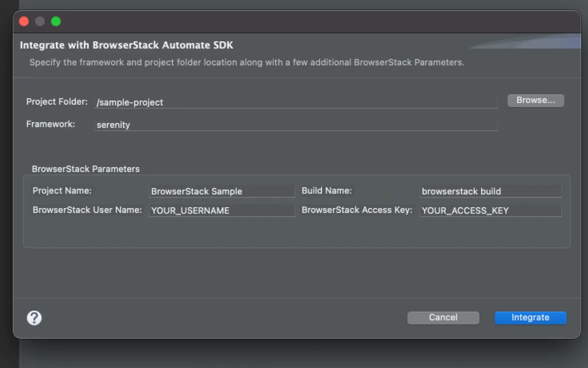
Task: Close the dialog with the red button
Action: click(x=24, y=21)
